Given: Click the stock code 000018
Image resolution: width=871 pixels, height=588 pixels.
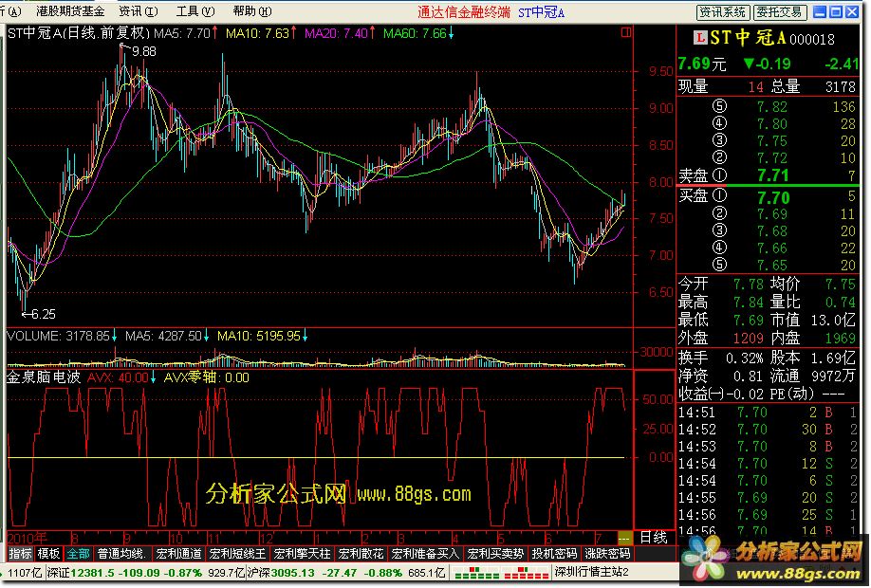Looking at the screenshot, I should point(812,39).
